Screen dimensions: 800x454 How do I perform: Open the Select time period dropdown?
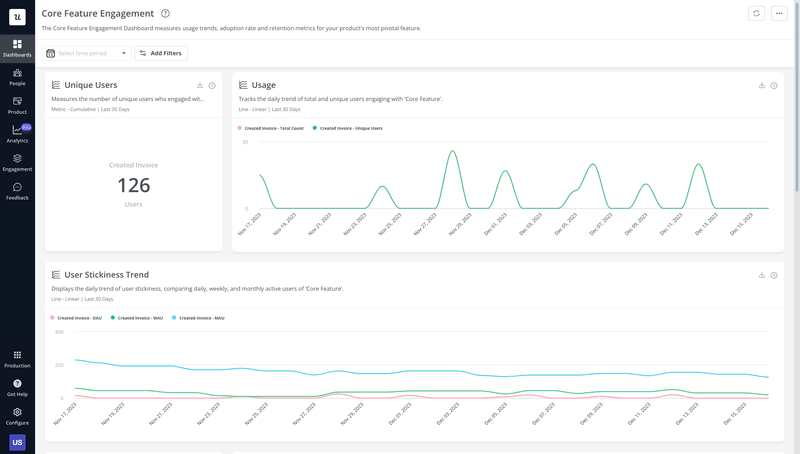[87, 53]
